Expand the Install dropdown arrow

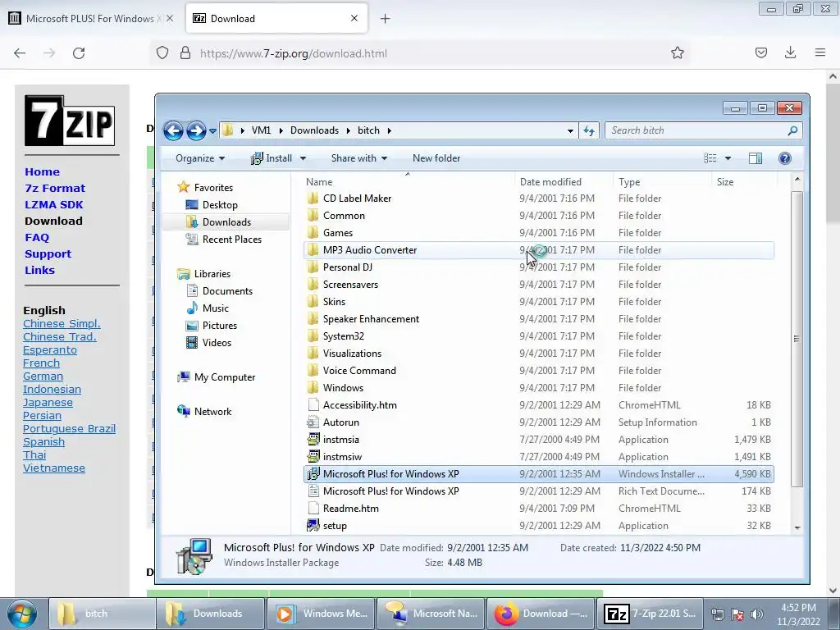[x=303, y=158]
